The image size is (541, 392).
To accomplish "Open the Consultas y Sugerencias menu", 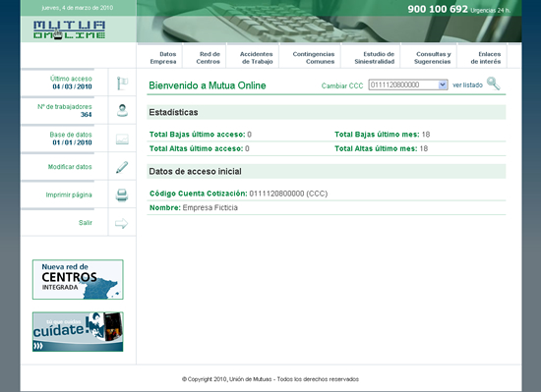I will [x=433, y=58].
